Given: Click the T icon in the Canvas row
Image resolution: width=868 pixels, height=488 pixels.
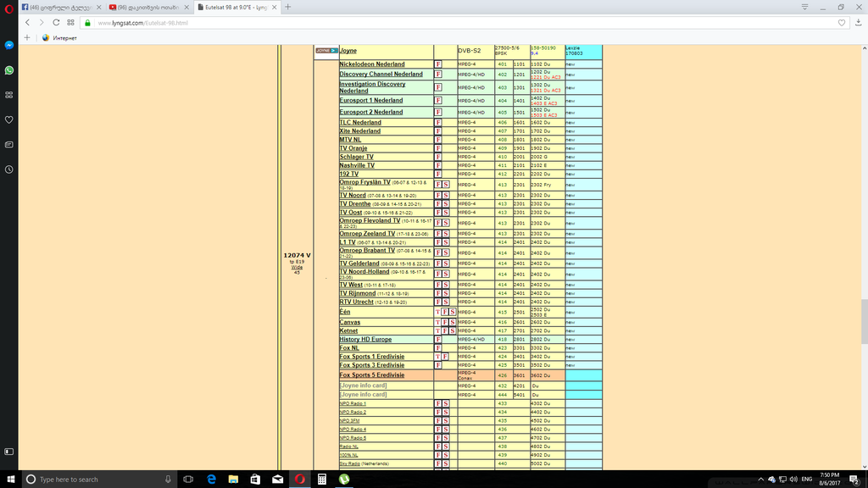Looking at the screenshot, I should [438, 322].
